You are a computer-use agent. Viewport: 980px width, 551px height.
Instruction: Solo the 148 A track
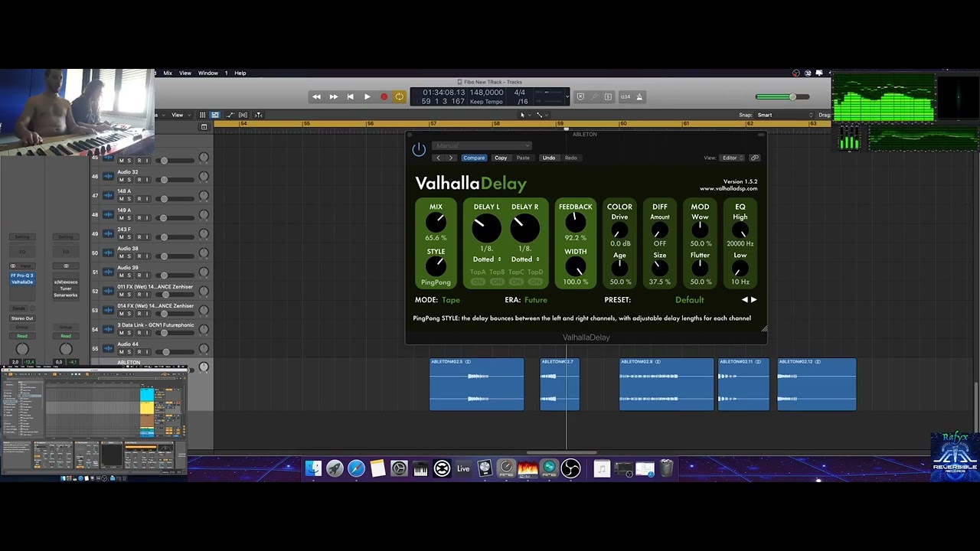click(129, 199)
